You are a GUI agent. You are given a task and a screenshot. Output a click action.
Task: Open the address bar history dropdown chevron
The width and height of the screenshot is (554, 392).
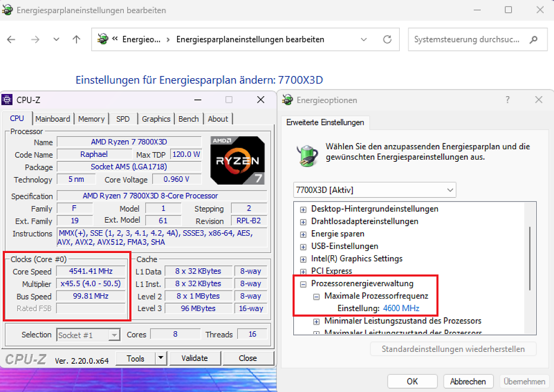coord(363,40)
